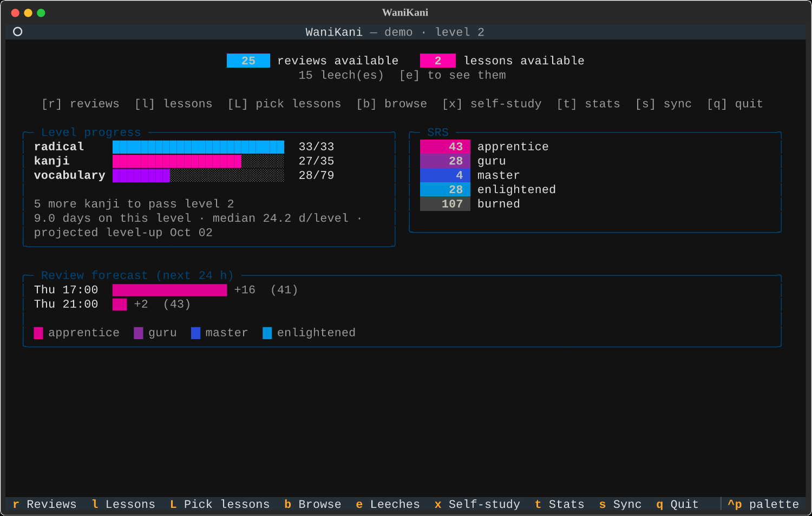Click the vocabulary progress bar

tap(198, 175)
